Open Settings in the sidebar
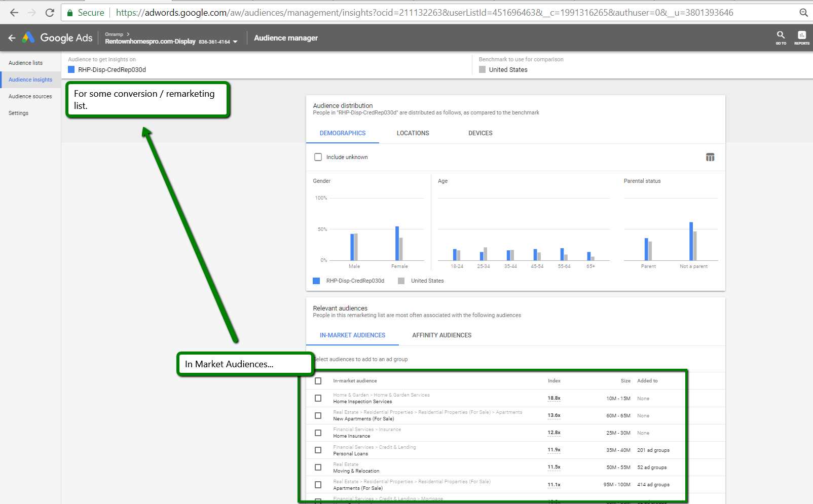The height and width of the screenshot is (504, 813). tap(18, 113)
